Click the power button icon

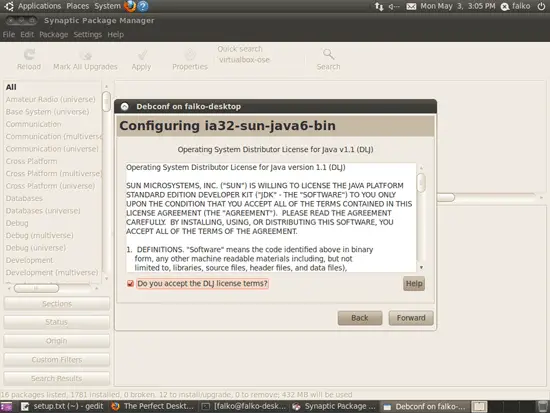[x=541, y=6]
